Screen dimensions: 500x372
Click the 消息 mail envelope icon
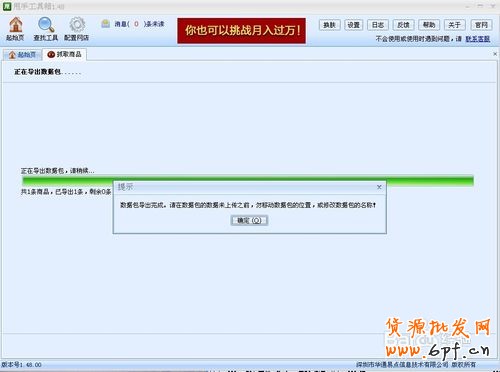coord(106,23)
